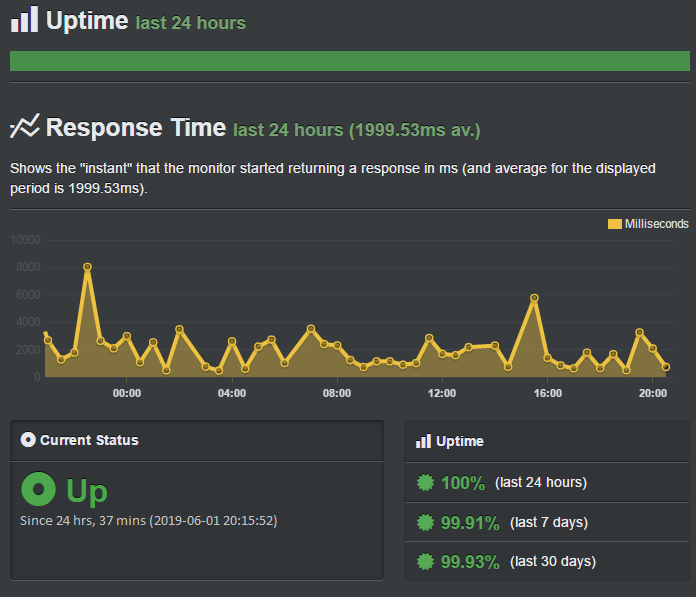Click the 10000 y-axis label
Image resolution: width=696 pixels, height=597 pixels.
pyautogui.click(x=25, y=240)
